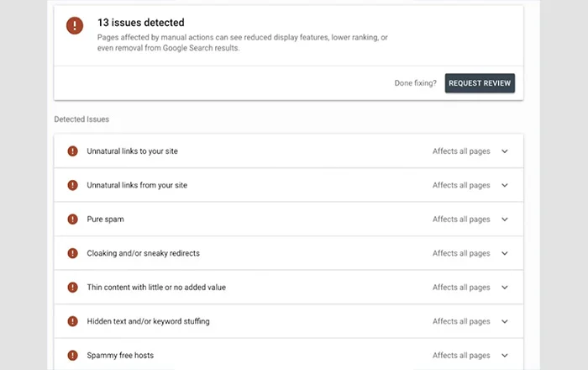Click the large red alert icon beside 13 issues detected
Image resolution: width=588 pixels, height=370 pixels.
75,25
